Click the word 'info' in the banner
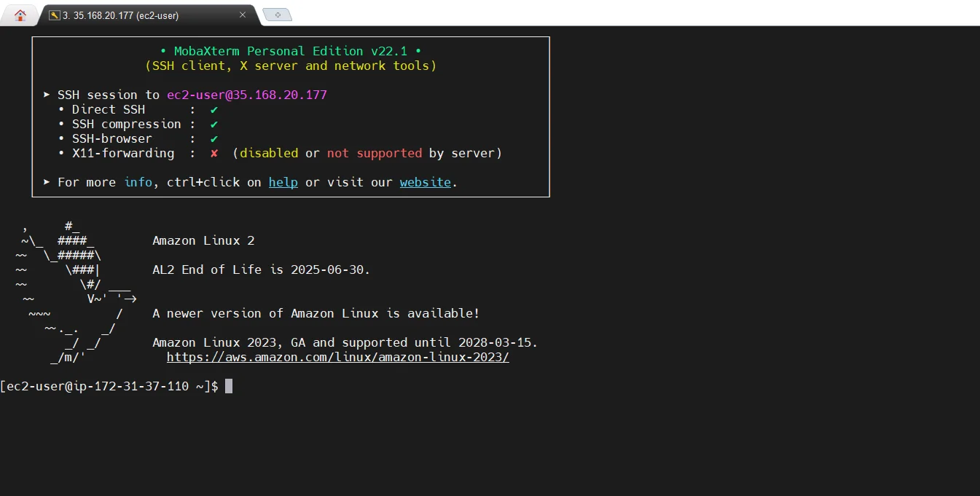Image resolution: width=980 pixels, height=496 pixels. (x=138, y=182)
